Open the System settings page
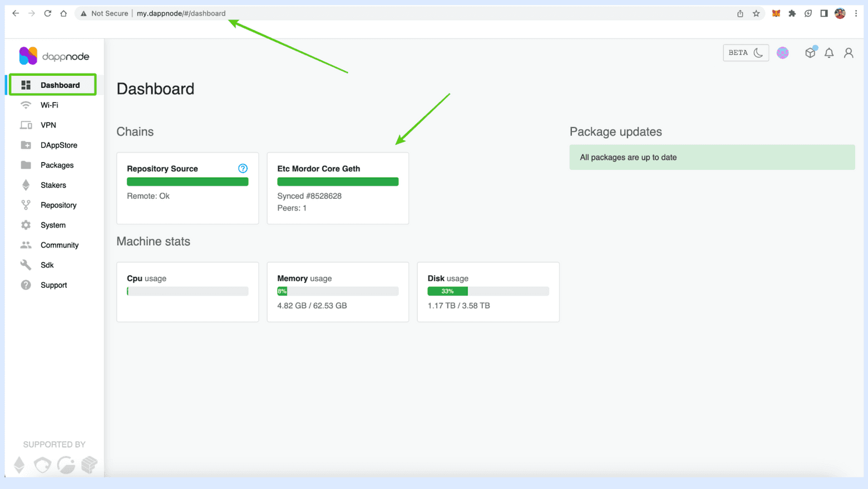Screen dimensions: 868x489 pyautogui.click(x=53, y=225)
